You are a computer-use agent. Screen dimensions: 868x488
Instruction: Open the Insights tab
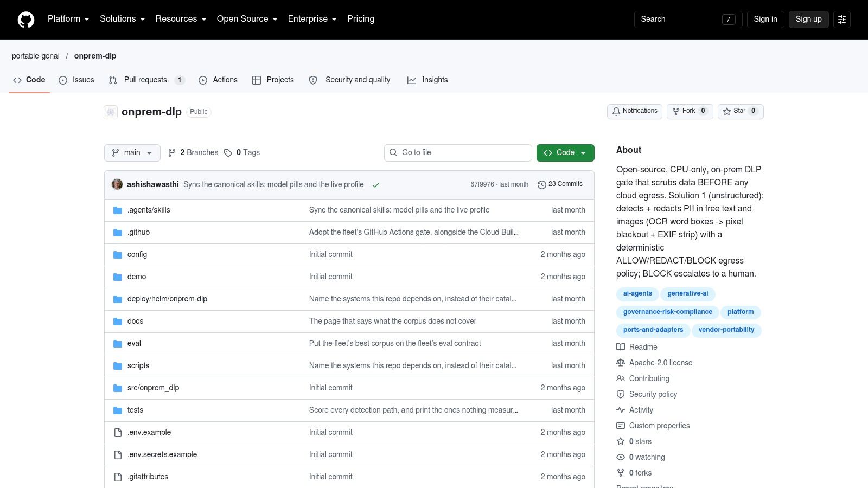click(427, 80)
